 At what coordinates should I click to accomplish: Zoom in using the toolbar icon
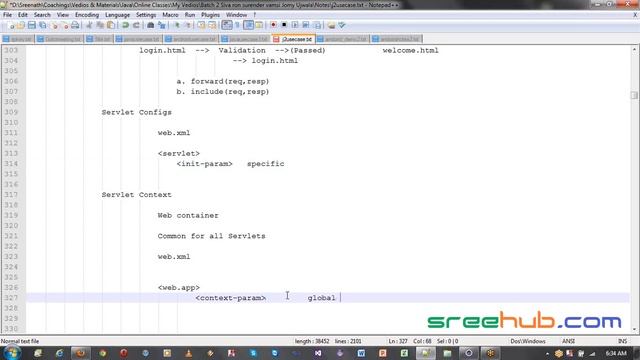click(176, 25)
